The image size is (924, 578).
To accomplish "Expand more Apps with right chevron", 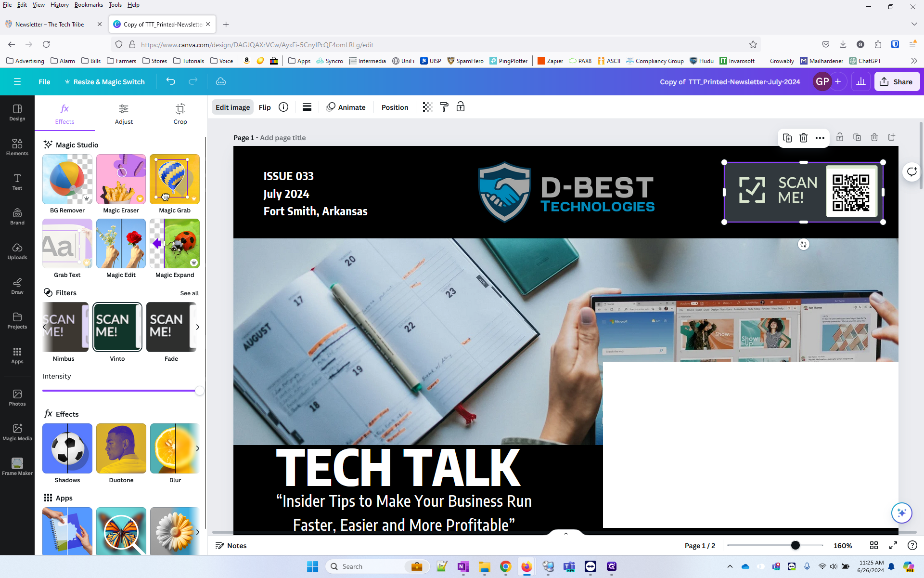I will (x=197, y=532).
